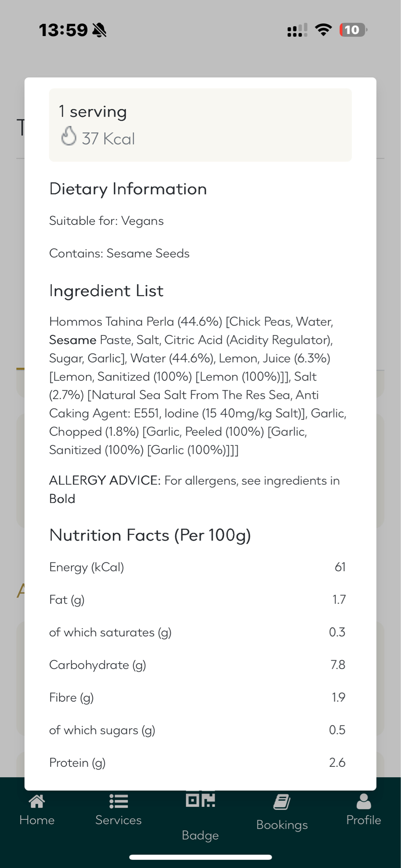Open the Services list icon
This screenshot has width=401, height=868.
pos(119,802)
